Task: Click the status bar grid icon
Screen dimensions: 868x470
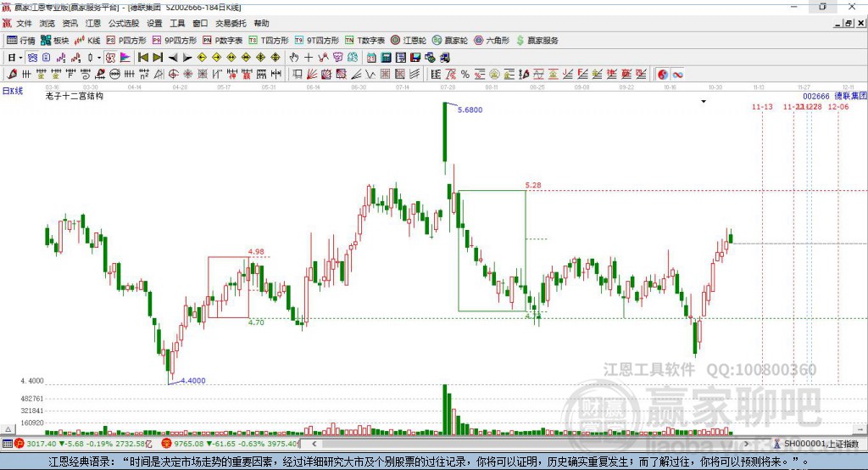Action: coord(7,444)
